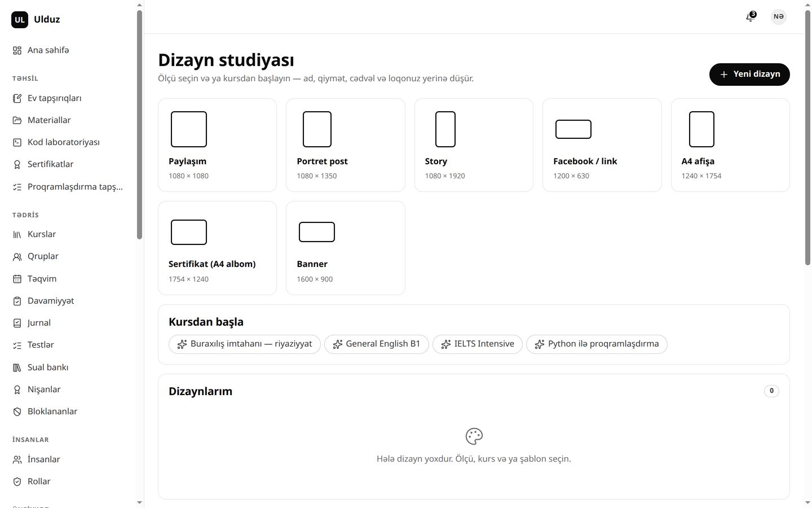Click the Ana səhifə dashboard icon
Viewport: 812px width, 508px height.
17,51
